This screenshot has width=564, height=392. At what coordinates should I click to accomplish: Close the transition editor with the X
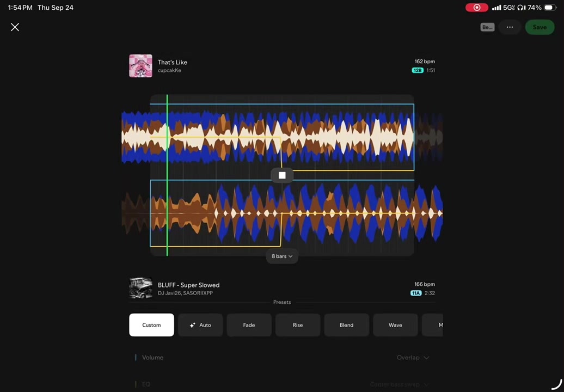(15, 27)
